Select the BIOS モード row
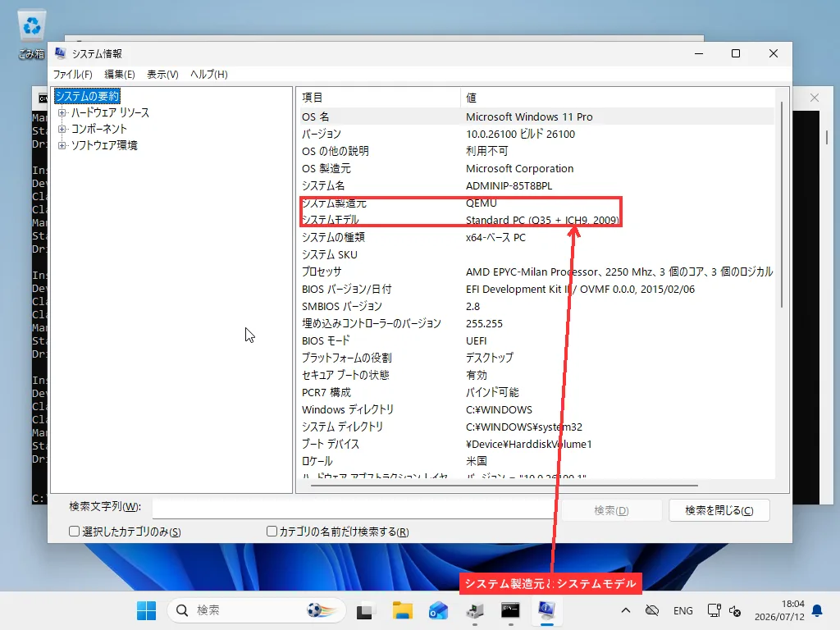Image resolution: width=840 pixels, height=630 pixels. tap(536, 340)
